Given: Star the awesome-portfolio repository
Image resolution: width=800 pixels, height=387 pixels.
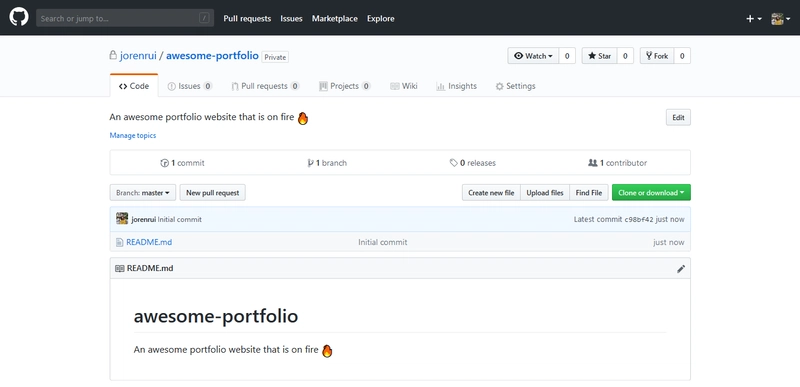Looking at the screenshot, I should 599,56.
